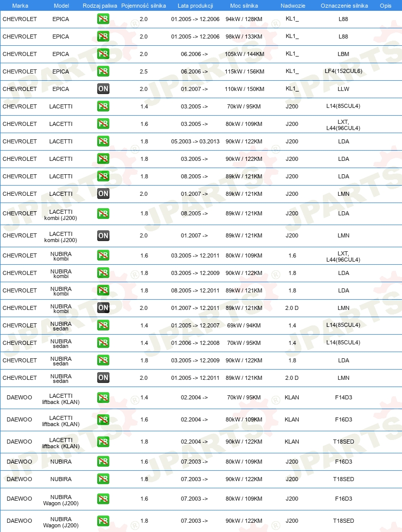The image size is (402, 532).
Task: Click petrol icon in Lacetti kombi (J200) 1.8 row
Action: 103,213
